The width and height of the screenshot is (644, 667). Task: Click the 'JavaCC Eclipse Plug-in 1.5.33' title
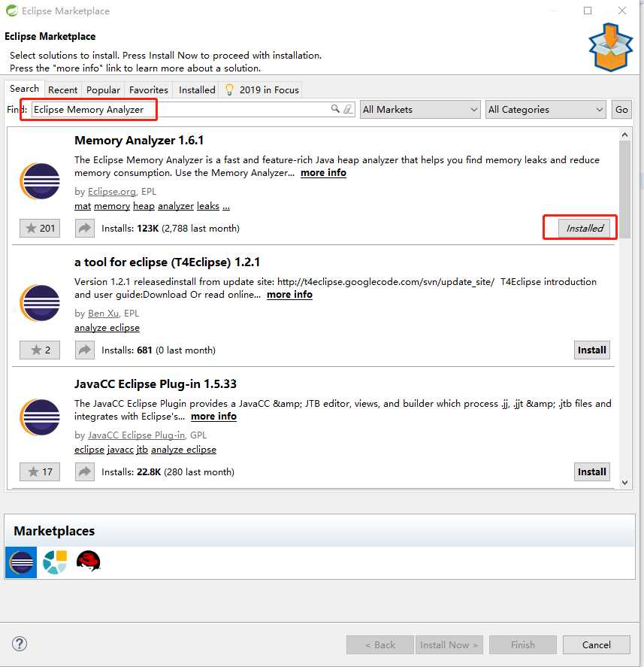click(155, 384)
